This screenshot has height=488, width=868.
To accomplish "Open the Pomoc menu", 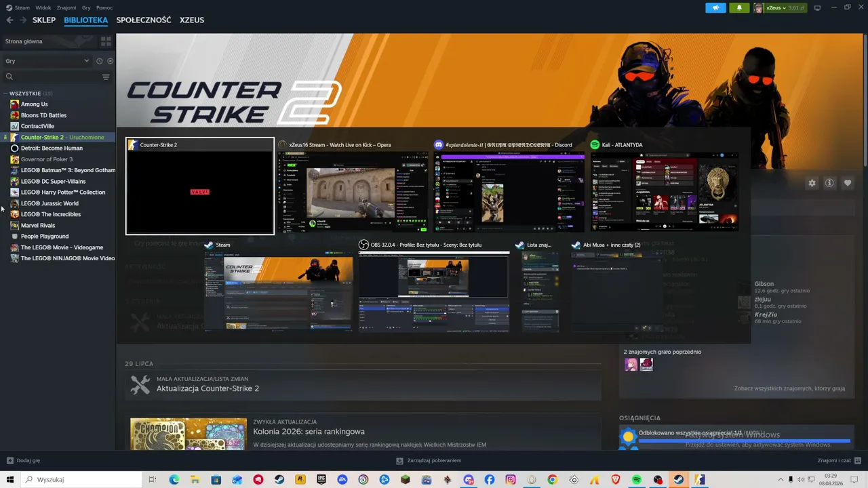I will [104, 7].
